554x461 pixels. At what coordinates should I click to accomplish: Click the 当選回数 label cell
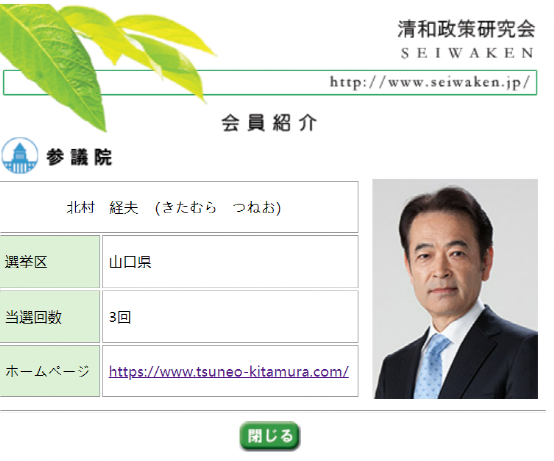(x=49, y=317)
